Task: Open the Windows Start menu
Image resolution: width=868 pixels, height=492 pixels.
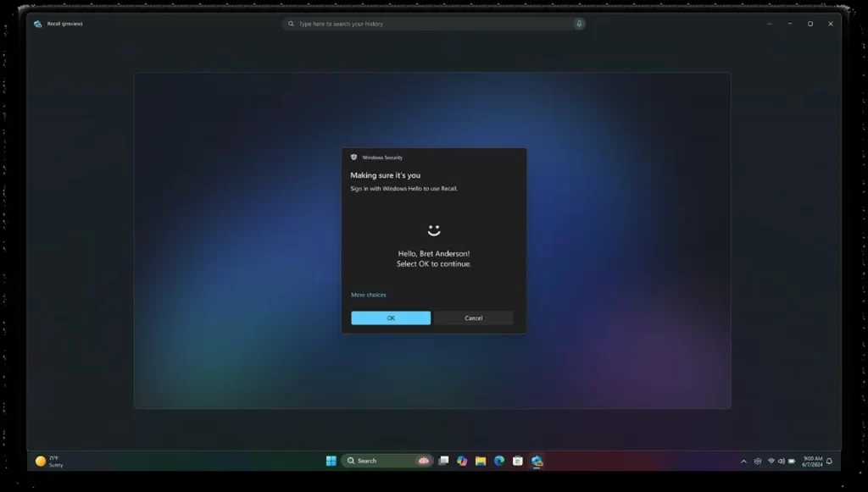Action: click(331, 461)
